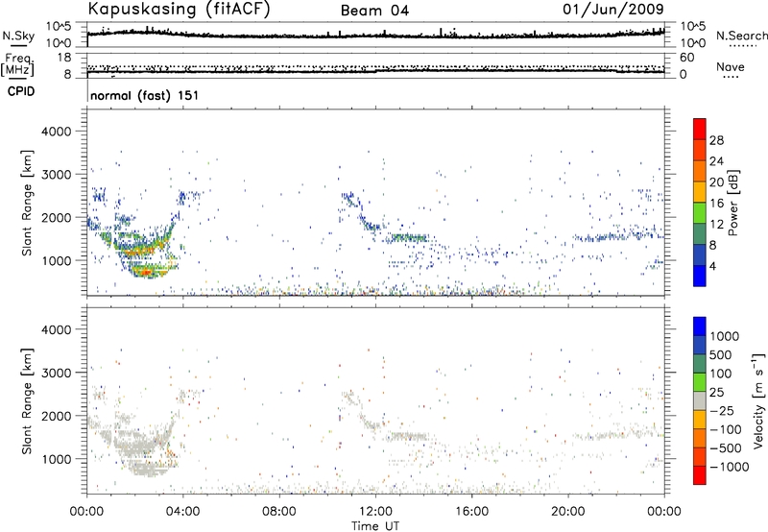Click the '60' Nave axis tick label
Viewport: 768px width, 532px height.
click(x=686, y=58)
